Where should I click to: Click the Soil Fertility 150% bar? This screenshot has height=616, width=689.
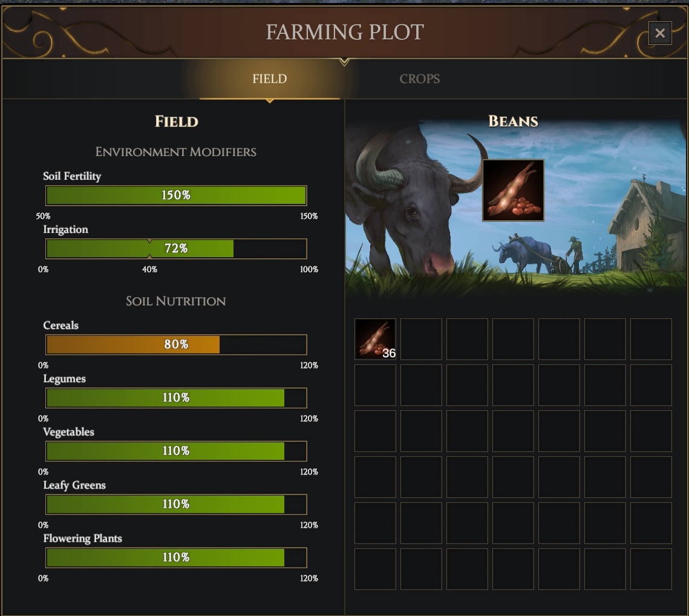pos(176,195)
